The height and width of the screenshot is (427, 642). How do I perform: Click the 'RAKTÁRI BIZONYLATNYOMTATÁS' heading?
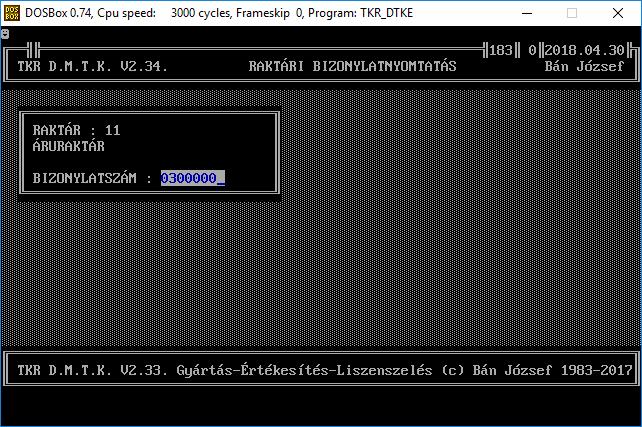352,66
